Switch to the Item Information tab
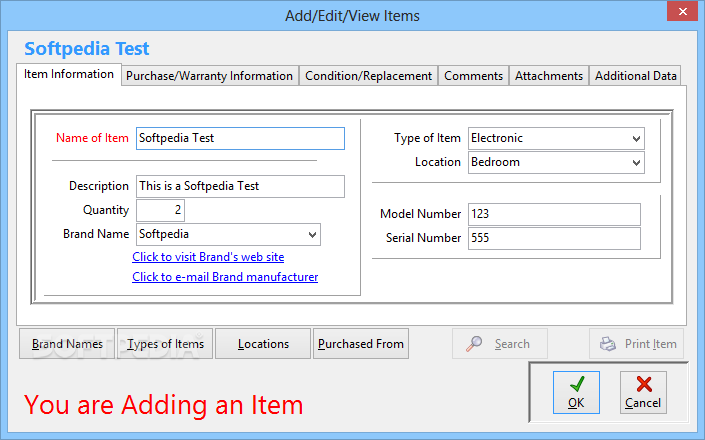This screenshot has width=705, height=440. tap(69, 74)
